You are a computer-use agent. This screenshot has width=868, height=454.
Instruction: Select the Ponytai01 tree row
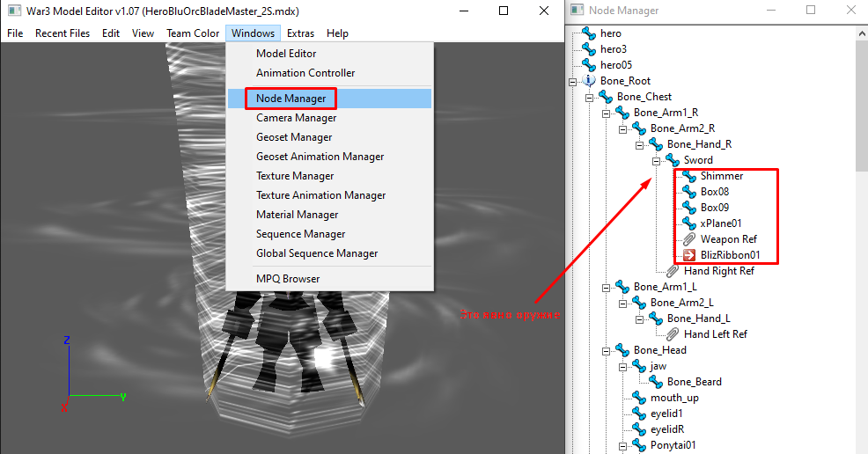(x=673, y=445)
